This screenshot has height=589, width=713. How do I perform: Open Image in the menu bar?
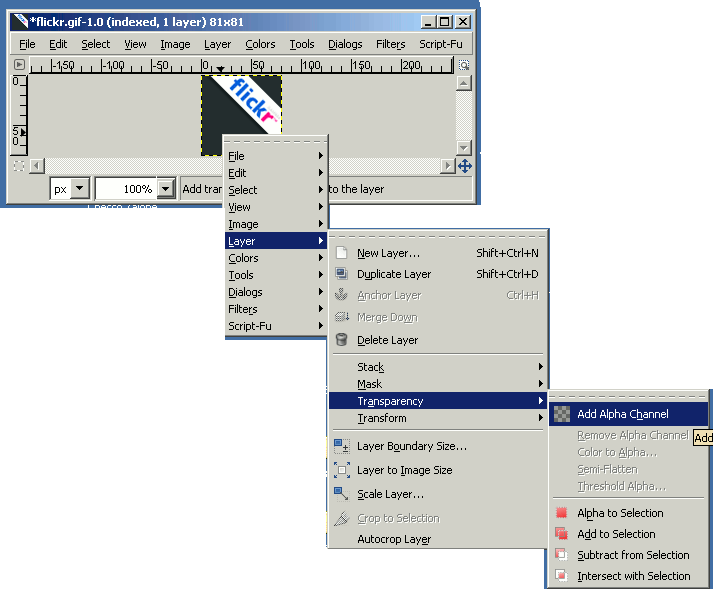(175, 44)
